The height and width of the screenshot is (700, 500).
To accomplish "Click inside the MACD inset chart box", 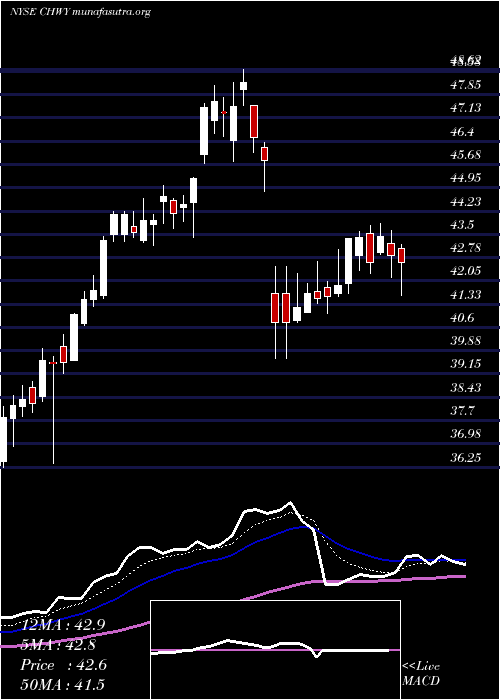I will (275, 650).
